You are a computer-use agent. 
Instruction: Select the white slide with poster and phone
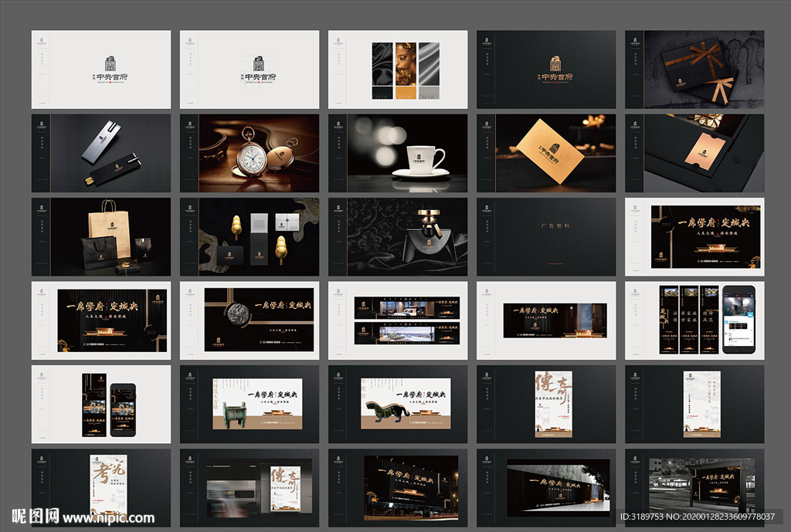101,405
